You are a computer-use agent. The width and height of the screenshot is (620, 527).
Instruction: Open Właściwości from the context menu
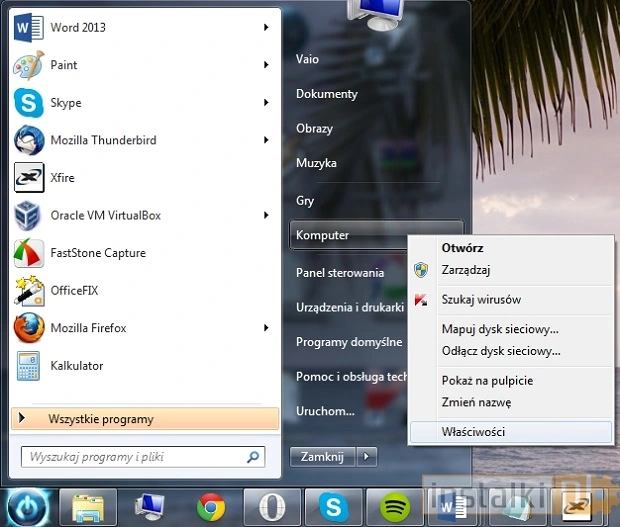coord(511,432)
